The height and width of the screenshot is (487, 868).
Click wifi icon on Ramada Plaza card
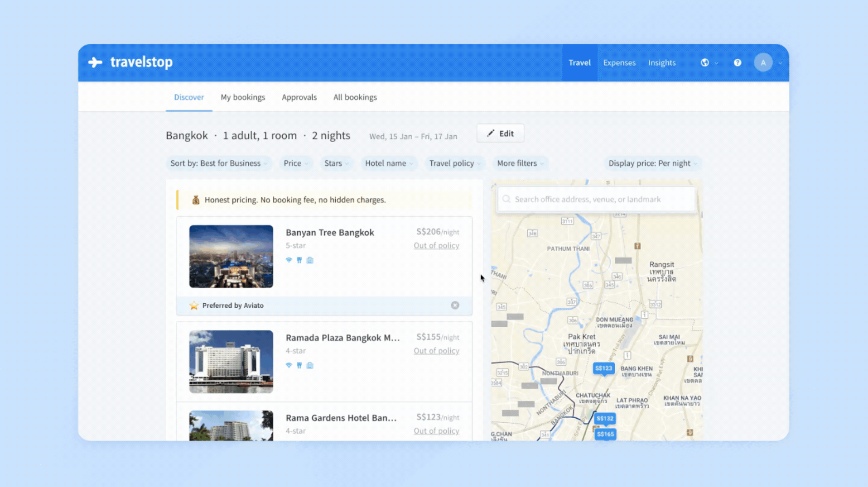(289, 365)
